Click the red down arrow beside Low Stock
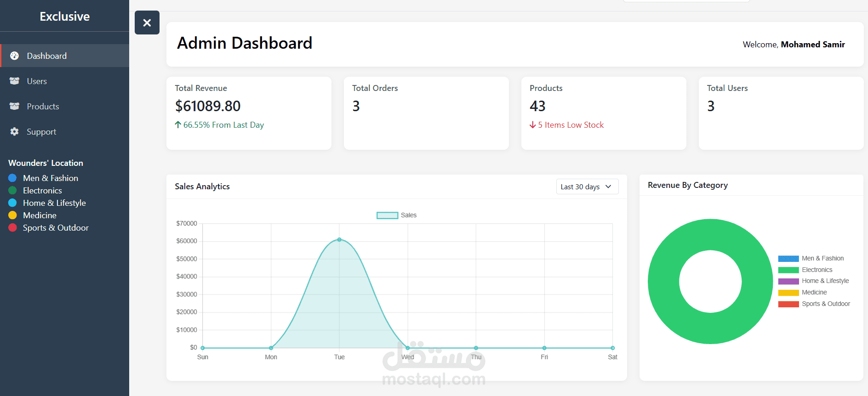 533,124
